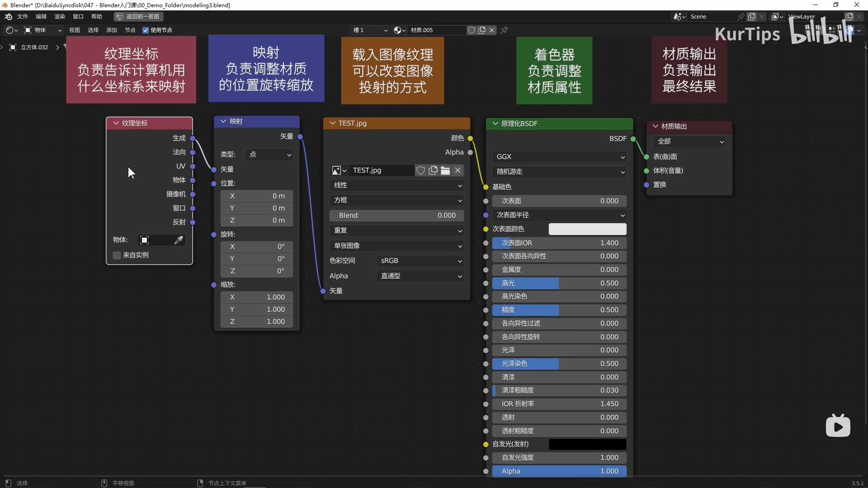Unlink TEST.jpg image with X icon
868x488 pixels.
tap(458, 170)
